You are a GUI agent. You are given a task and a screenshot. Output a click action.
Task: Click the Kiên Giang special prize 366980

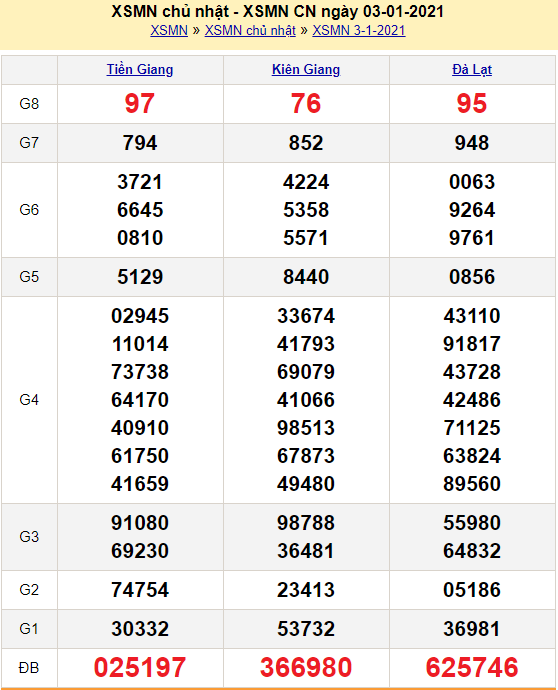click(x=306, y=668)
